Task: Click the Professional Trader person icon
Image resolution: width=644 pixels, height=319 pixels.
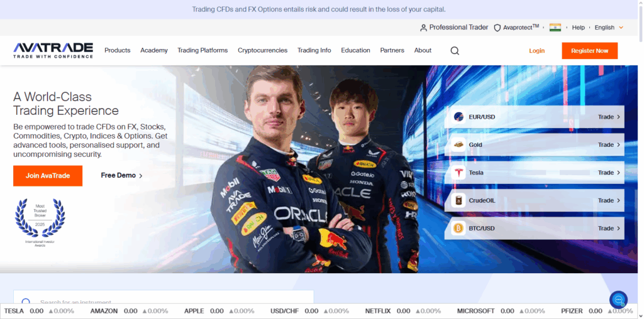Action: (x=423, y=28)
